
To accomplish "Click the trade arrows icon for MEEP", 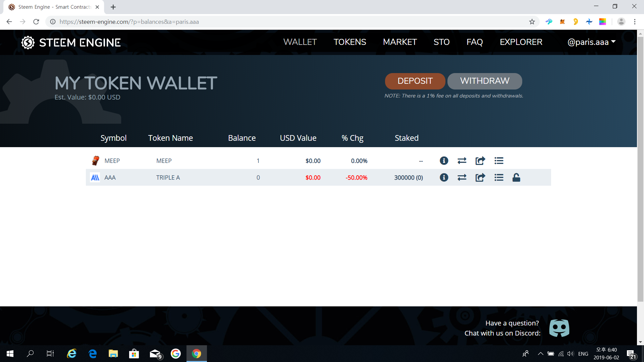I will (462, 161).
